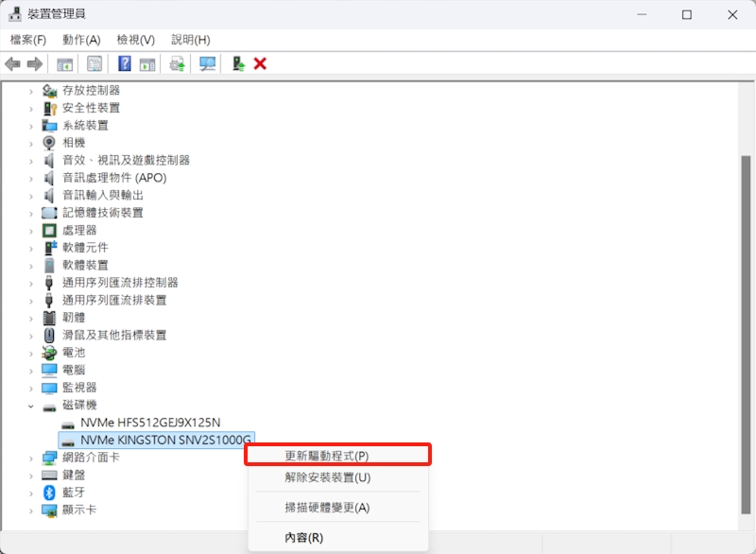Expand the 通用序列匯流排裝置 node
The height and width of the screenshot is (554, 756).
[31, 301]
